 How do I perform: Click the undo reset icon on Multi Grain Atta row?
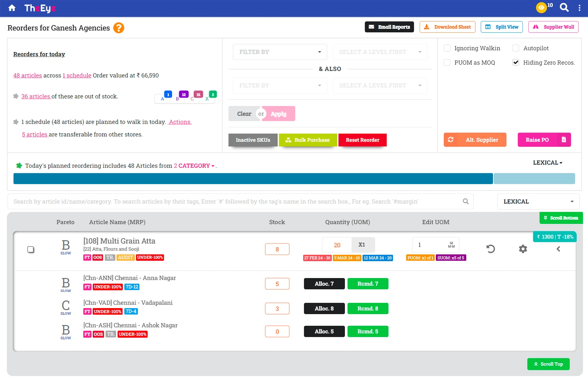491,249
